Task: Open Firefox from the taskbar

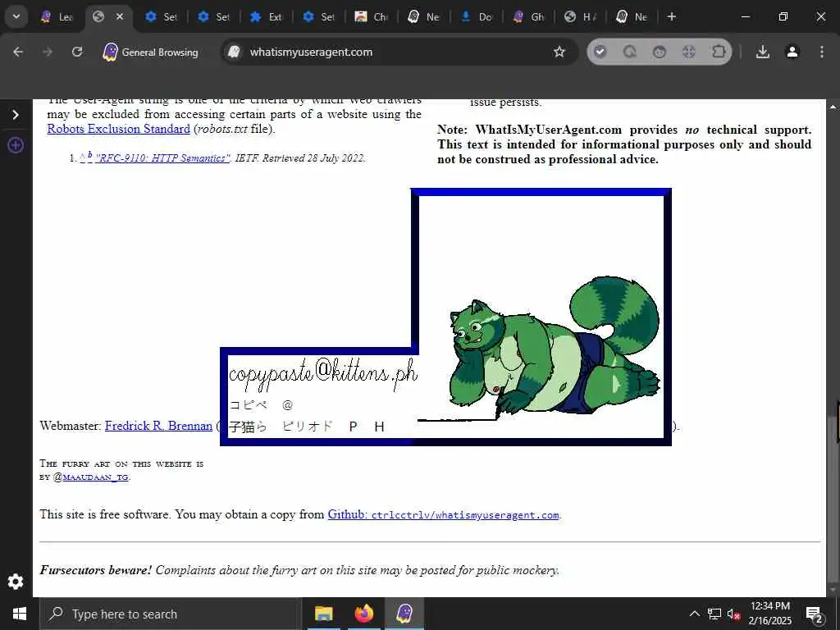Action: (363, 614)
